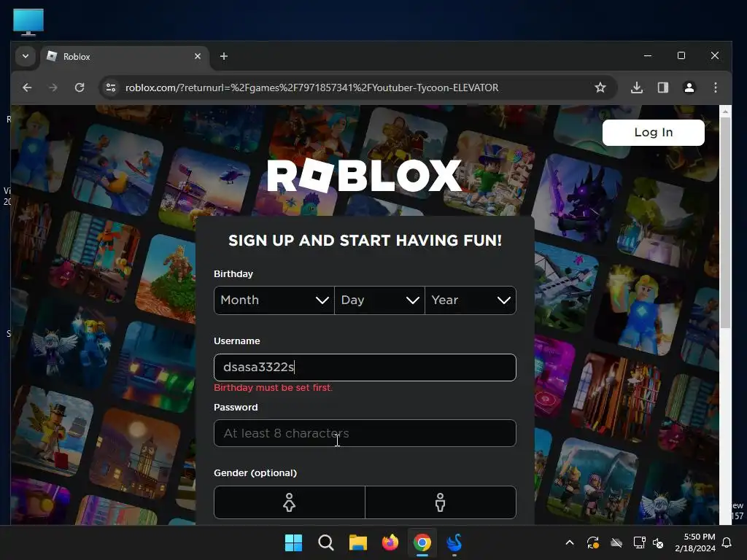This screenshot has height=560, width=747.
Task: Minimize the Chrome window
Action: pos(648,55)
